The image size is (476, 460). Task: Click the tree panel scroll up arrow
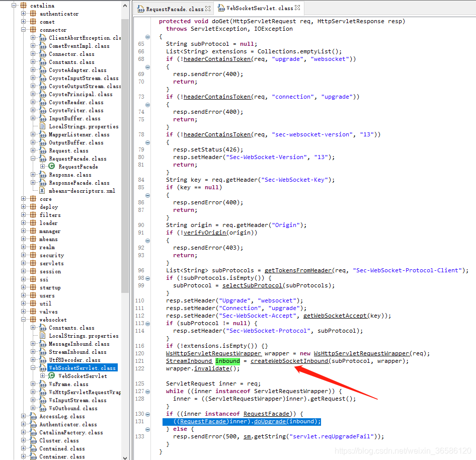click(x=125, y=6)
